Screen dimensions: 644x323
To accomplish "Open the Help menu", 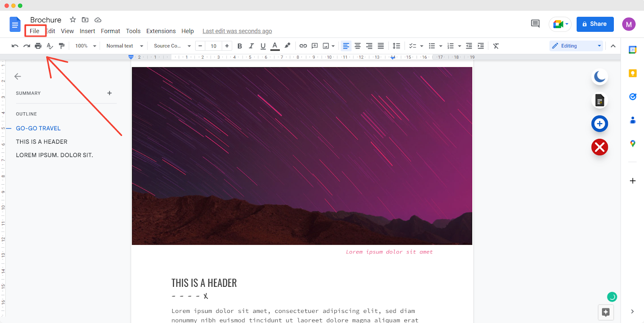I will [x=188, y=31].
